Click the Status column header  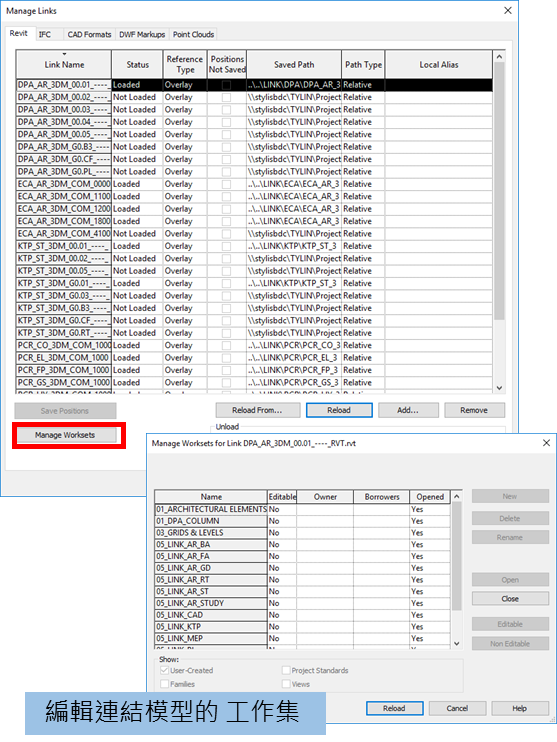tap(137, 64)
